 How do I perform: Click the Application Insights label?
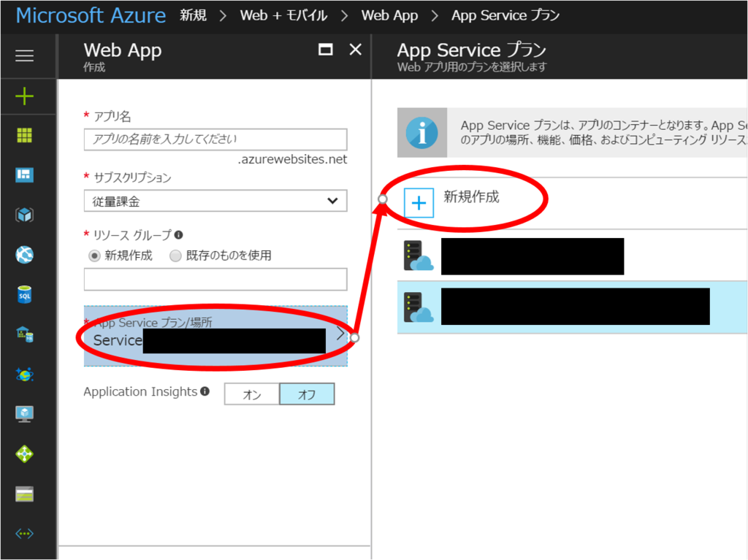(140, 391)
